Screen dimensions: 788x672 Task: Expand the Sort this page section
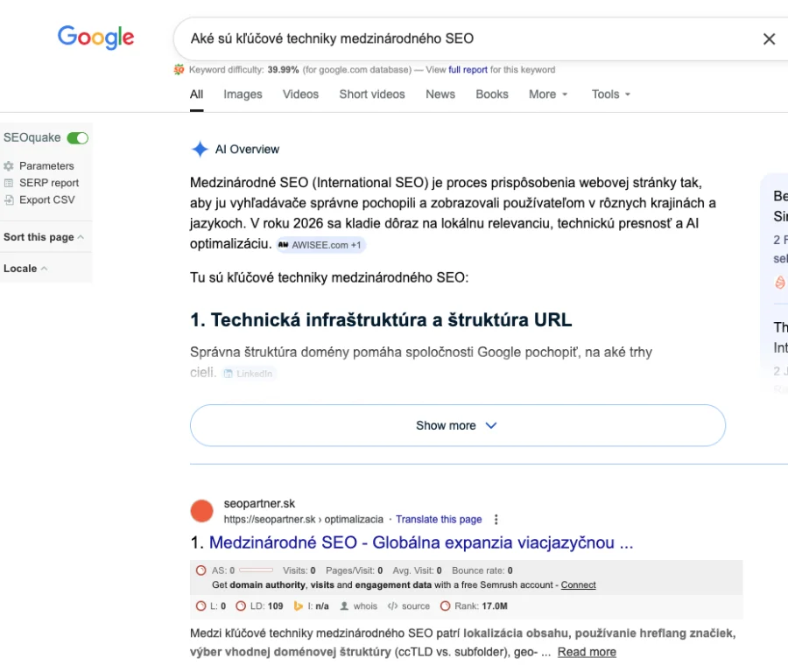(44, 237)
